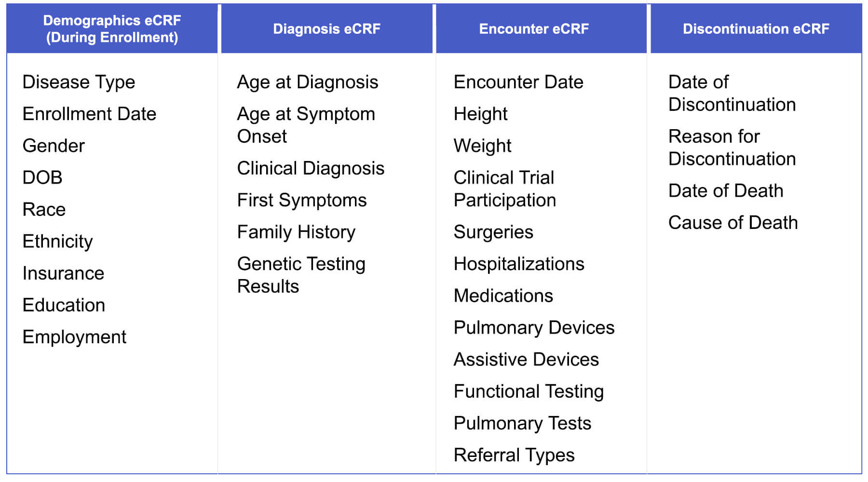Click Referral Types entry
The image size is (868, 482).
tap(514, 455)
